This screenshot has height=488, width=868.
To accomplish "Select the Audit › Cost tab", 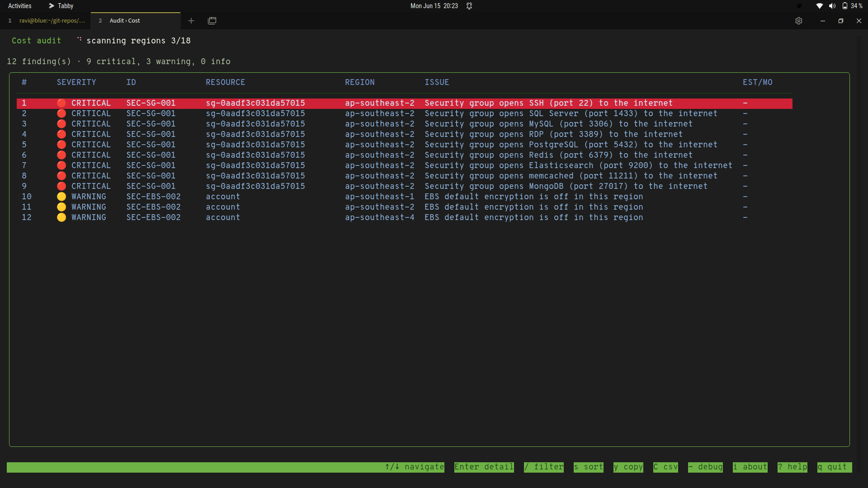I will pos(136,21).
